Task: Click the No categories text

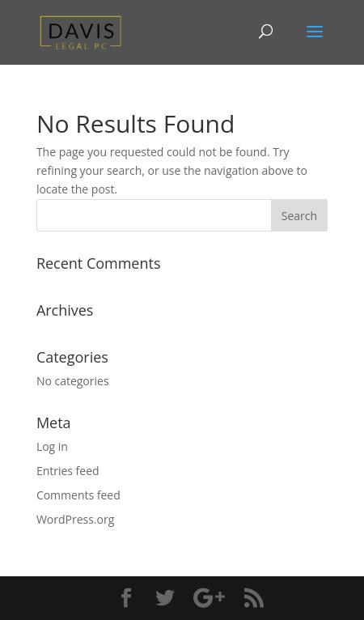Action: pyautogui.click(x=73, y=381)
